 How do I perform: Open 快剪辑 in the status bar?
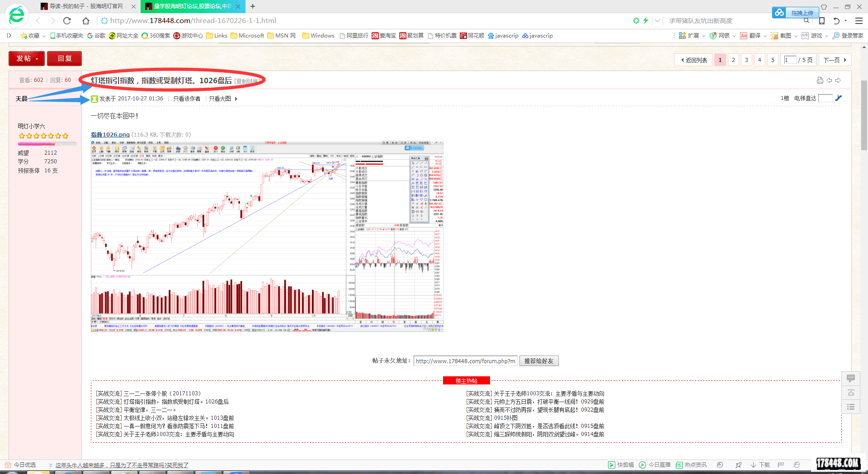click(x=621, y=465)
